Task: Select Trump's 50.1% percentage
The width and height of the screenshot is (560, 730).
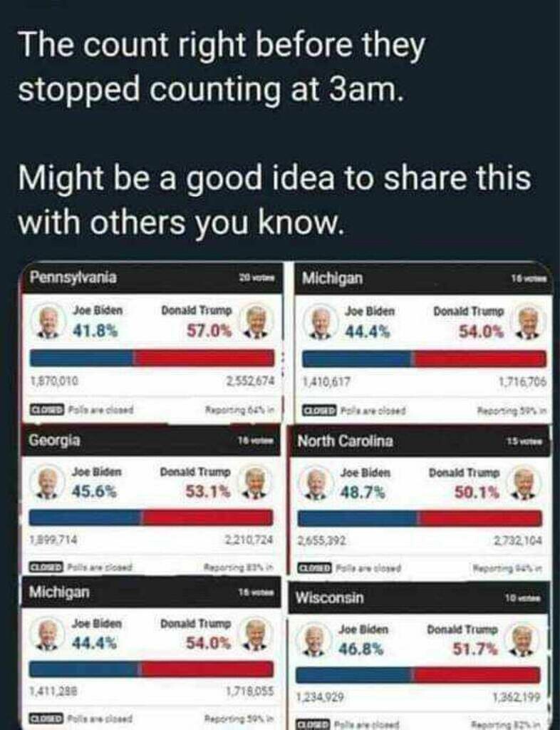Action: point(477,492)
